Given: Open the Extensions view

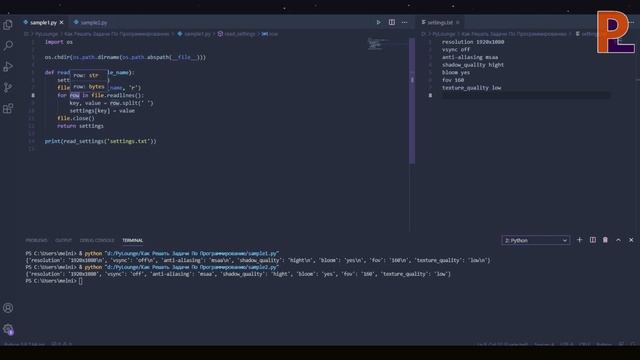Looking at the screenshot, I should point(8,108).
